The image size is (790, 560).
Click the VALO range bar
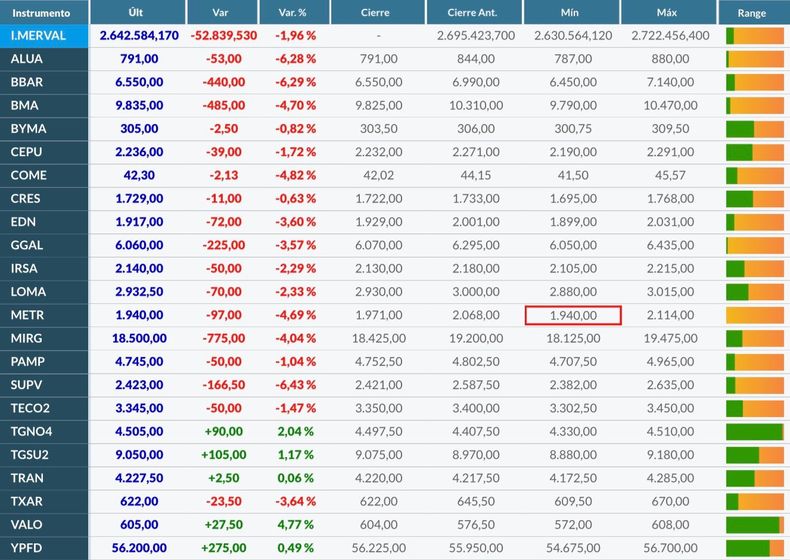755,525
